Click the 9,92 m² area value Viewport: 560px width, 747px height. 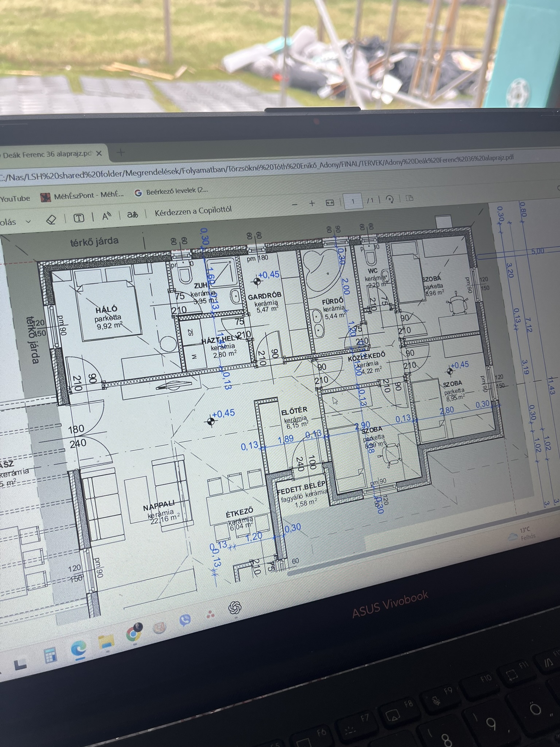click(x=109, y=325)
